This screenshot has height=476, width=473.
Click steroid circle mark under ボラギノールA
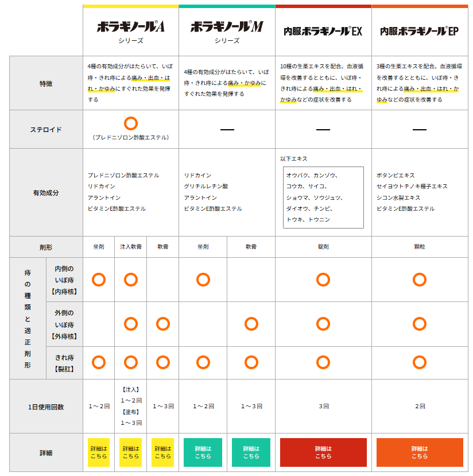(131, 123)
